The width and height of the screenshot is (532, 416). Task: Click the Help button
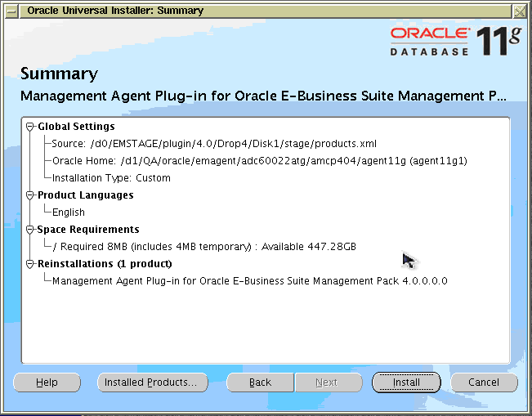pos(47,382)
